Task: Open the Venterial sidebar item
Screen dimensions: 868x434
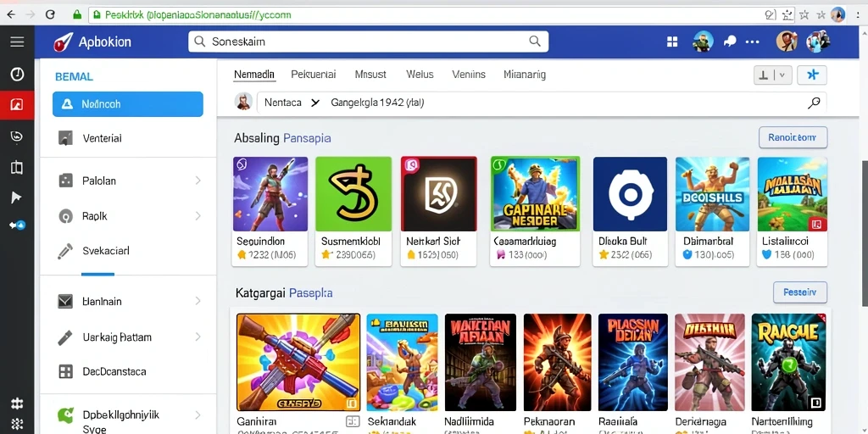Action: (128, 138)
